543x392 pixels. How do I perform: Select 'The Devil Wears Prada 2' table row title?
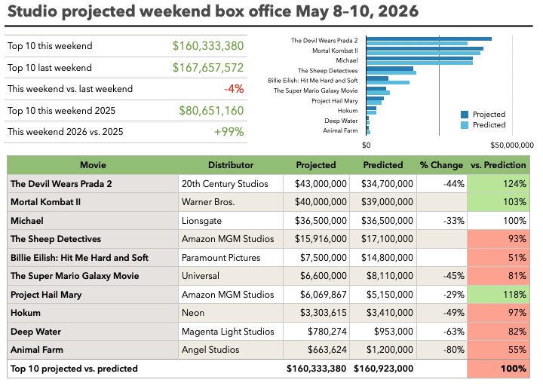[x=61, y=183]
